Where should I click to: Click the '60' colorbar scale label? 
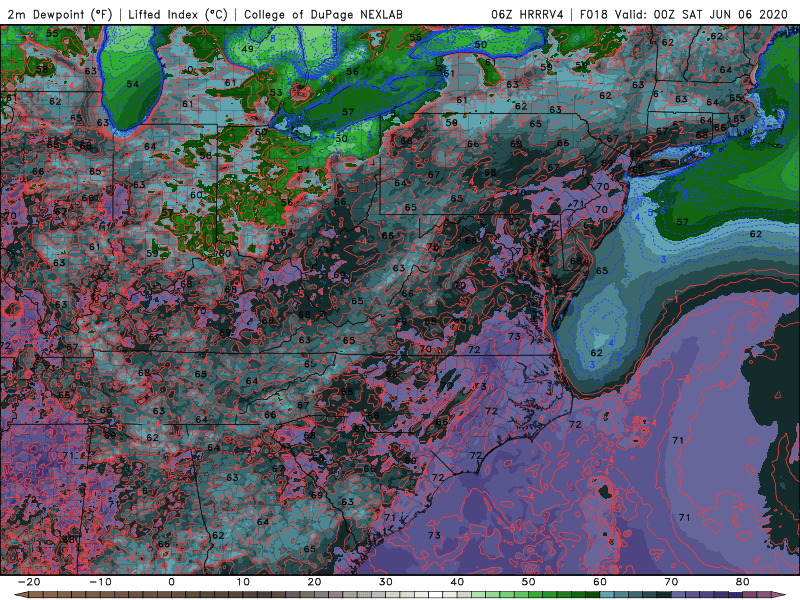600,582
